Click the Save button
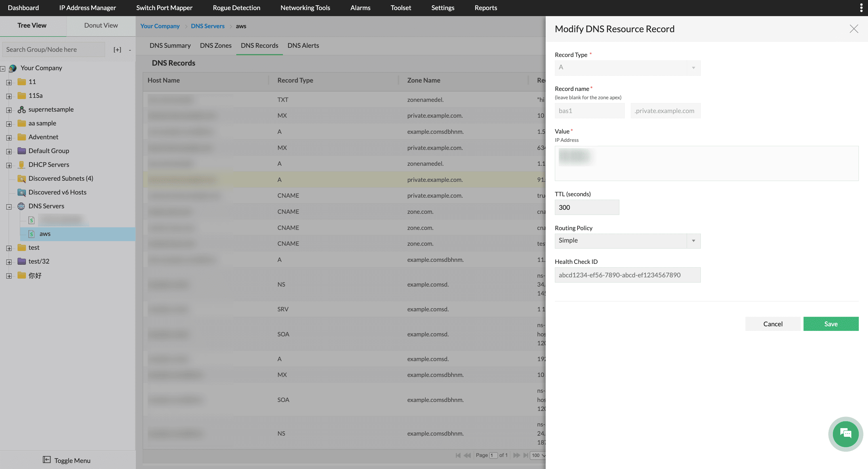Screen dimensions: 868x469 (831, 324)
